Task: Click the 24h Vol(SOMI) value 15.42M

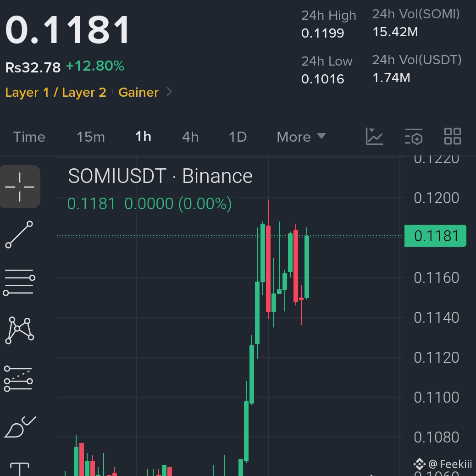Action: pyautogui.click(x=395, y=32)
